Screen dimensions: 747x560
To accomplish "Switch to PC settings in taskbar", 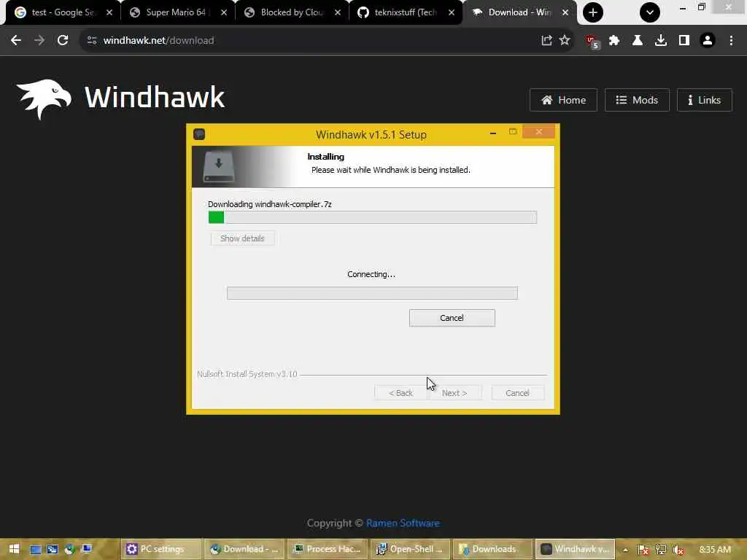I will pyautogui.click(x=161, y=549).
